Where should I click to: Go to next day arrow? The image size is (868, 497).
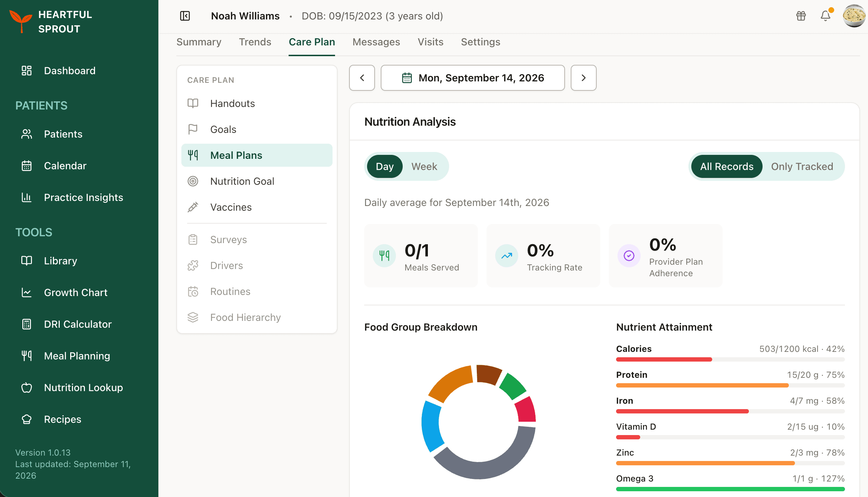click(x=584, y=78)
